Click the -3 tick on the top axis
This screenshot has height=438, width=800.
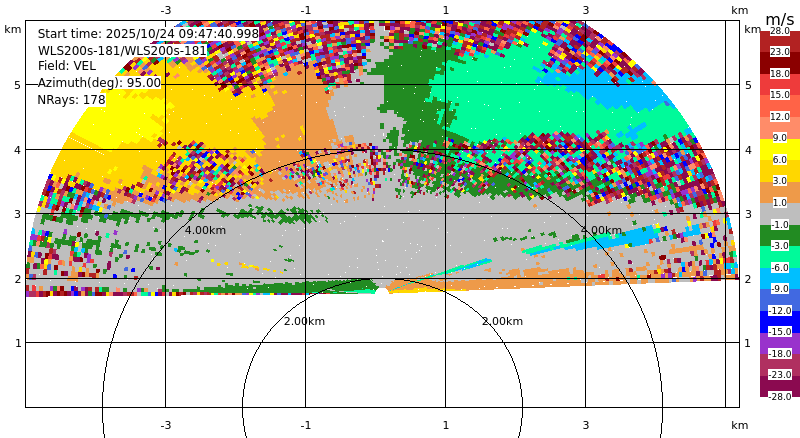pos(165,10)
